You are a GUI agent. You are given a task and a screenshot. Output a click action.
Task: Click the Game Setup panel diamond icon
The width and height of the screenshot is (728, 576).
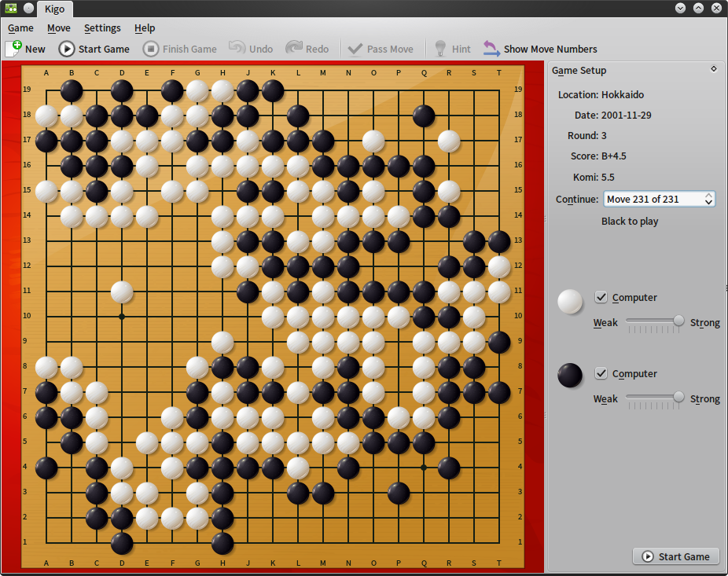click(x=713, y=68)
